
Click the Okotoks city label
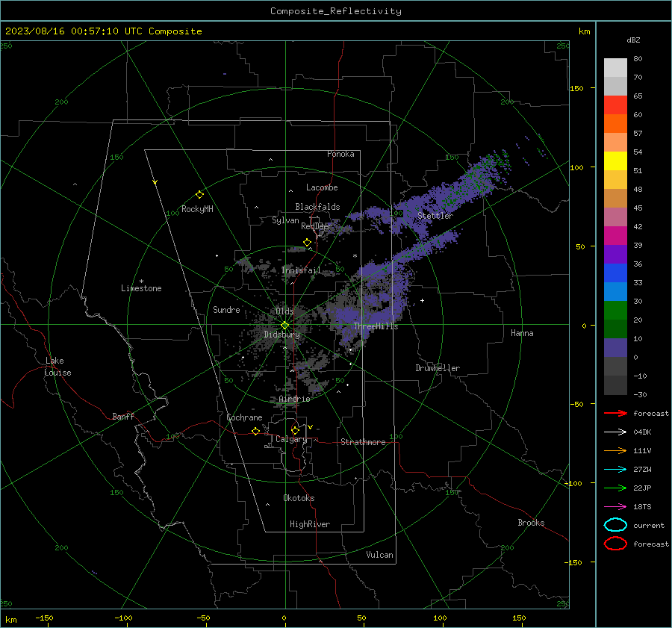point(299,498)
